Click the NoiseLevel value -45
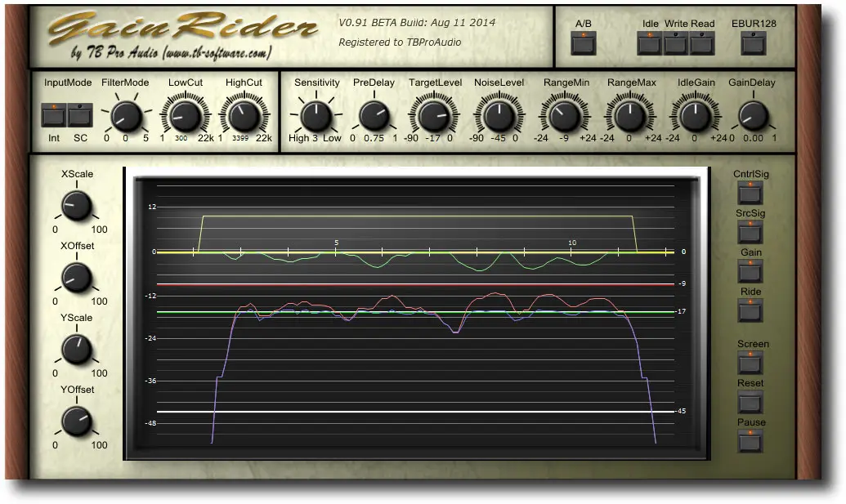Image resolution: width=846 pixels, height=504 pixels. click(498, 138)
